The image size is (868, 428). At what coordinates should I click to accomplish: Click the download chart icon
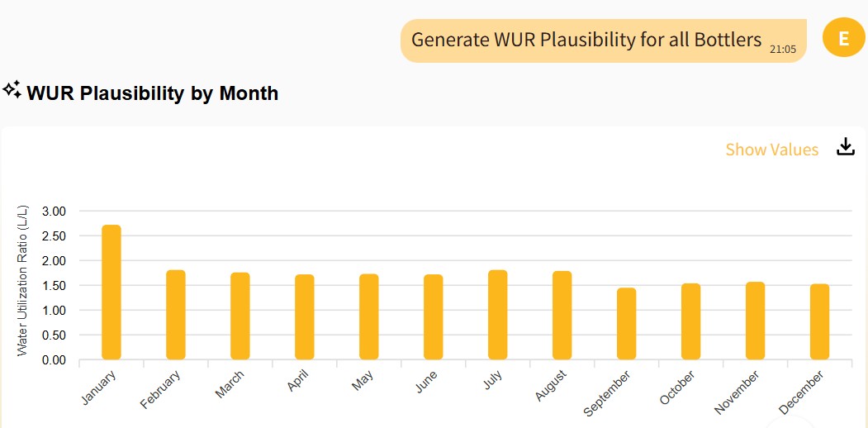tap(845, 147)
